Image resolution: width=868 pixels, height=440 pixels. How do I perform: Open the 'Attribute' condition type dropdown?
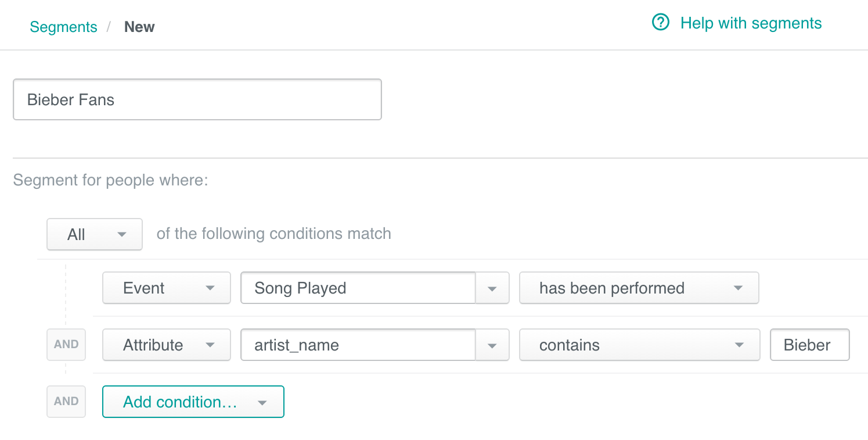pos(166,345)
